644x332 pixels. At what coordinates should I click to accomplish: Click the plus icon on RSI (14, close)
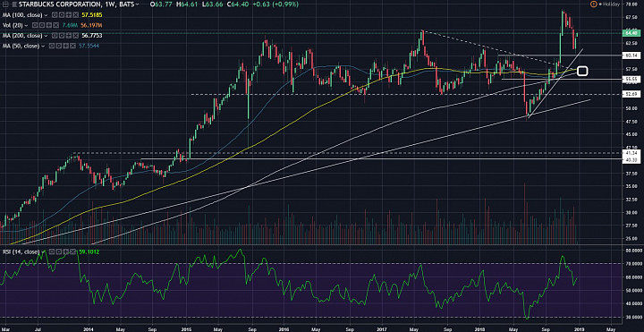tap(66, 251)
